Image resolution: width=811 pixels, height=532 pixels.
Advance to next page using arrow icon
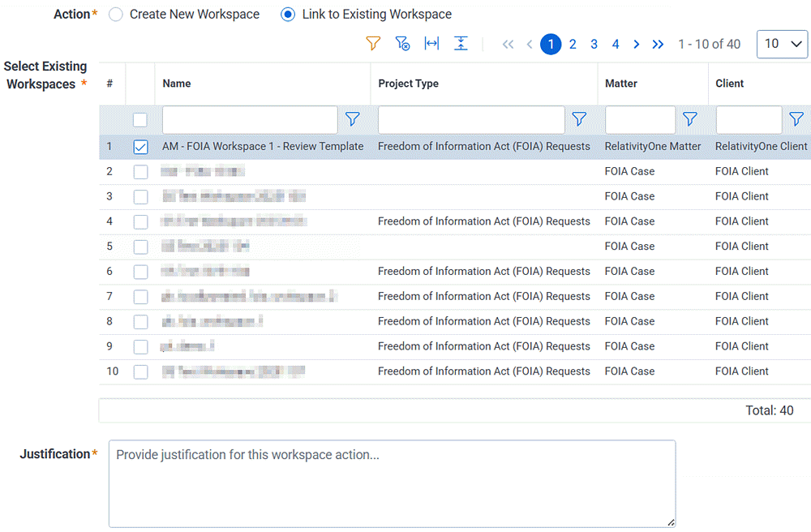(637, 44)
